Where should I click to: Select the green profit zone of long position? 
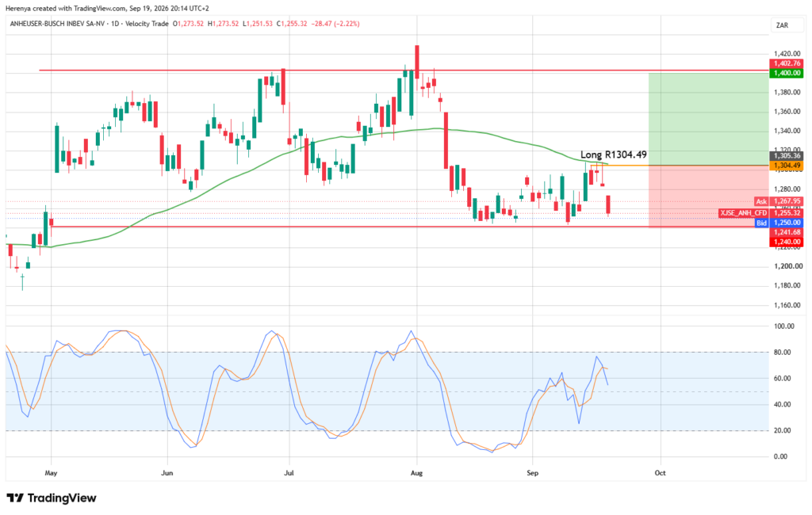pyautogui.click(x=708, y=119)
